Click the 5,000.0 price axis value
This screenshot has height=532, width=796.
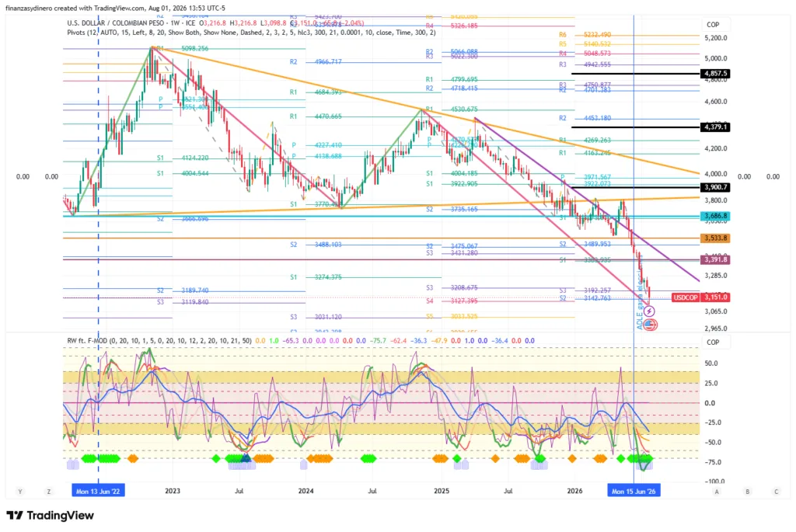pos(716,58)
